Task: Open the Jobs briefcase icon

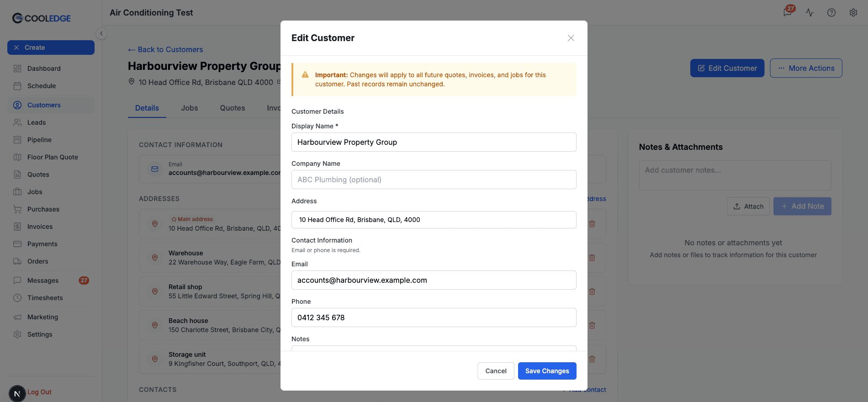Action: tap(17, 192)
